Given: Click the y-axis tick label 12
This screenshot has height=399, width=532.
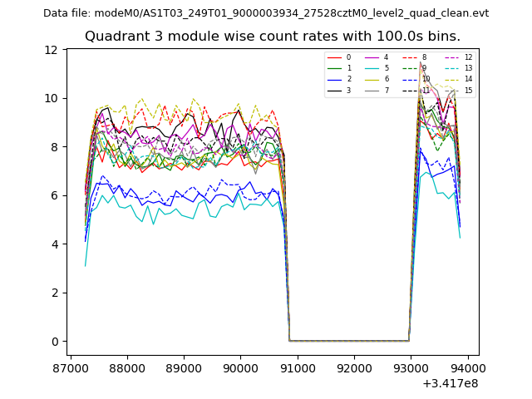Looking at the screenshot, I should (x=51, y=50).
